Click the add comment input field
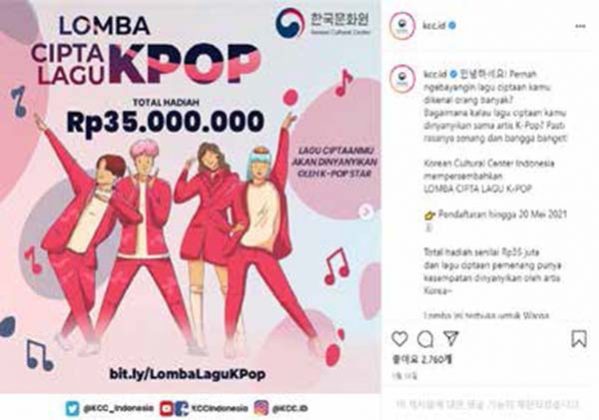 [488, 404]
